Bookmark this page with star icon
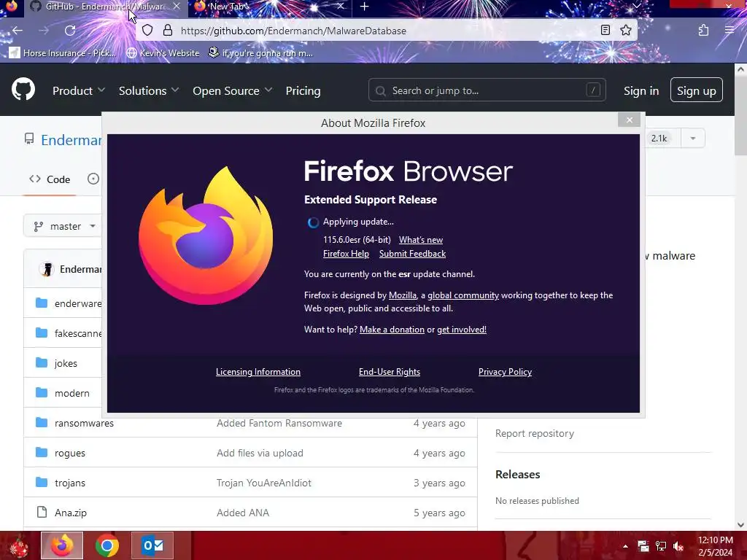 (626, 31)
